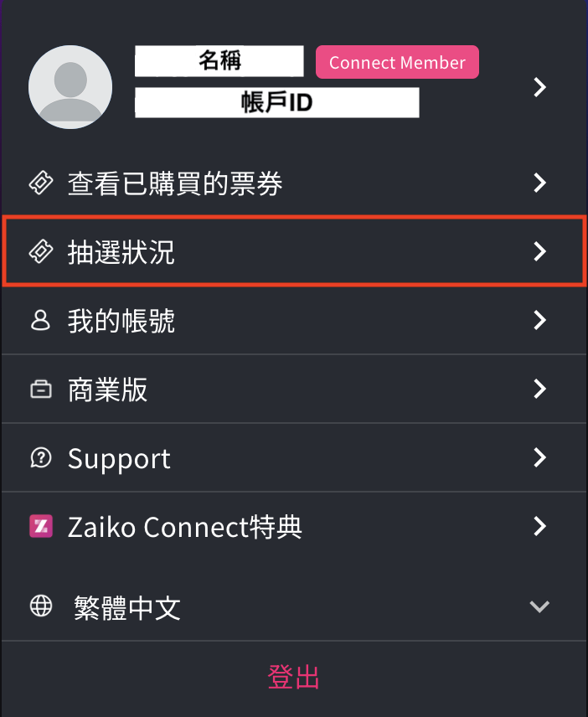Open Zaiko Connect特典 menu entry
This screenshot has height=717, width=588.
click(x=294, y=526)
